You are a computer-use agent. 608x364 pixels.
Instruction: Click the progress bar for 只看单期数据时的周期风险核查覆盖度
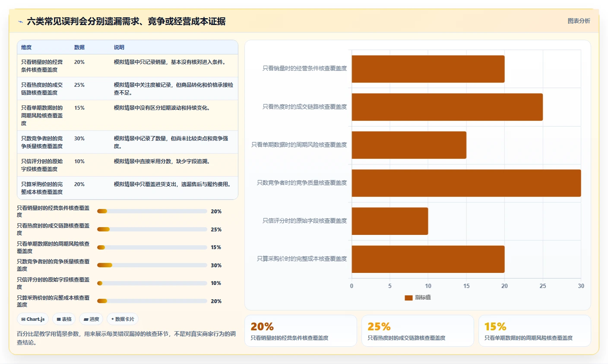pyautogui.click(x=152, y=247)
